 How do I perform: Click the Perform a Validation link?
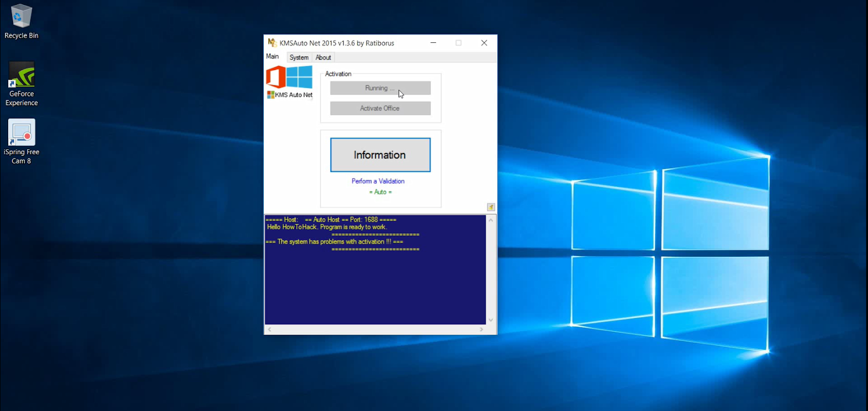[x=378, y=181]
